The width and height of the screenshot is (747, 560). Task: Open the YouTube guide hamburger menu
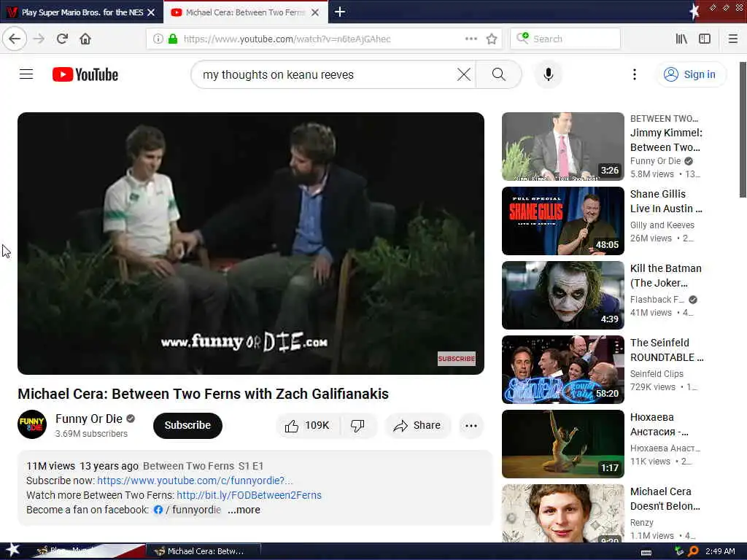[x=26, y=74]
